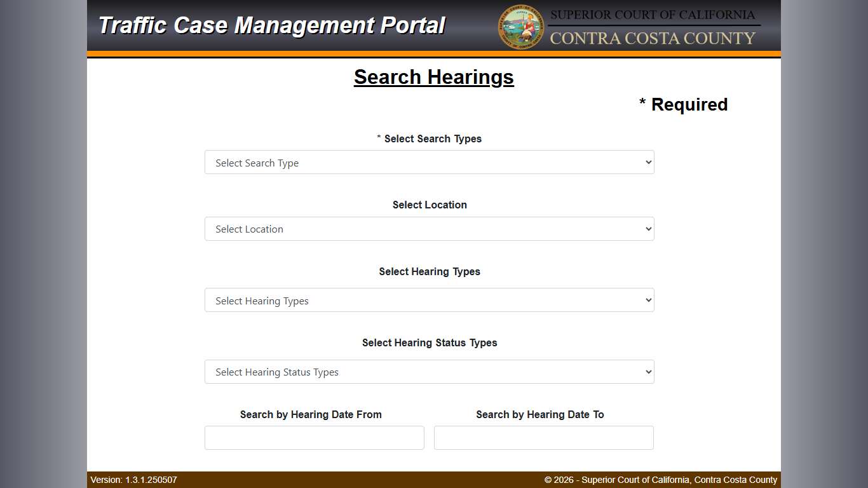Open the Select Hearing Status Types dropdown

(429, 372)
